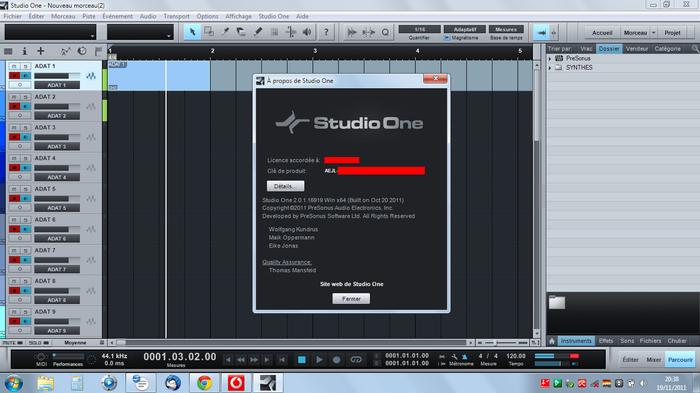Screen dimensions: 700x393
Task: Toggle mute on ADAT 1 track
Action: coord(14,66)
